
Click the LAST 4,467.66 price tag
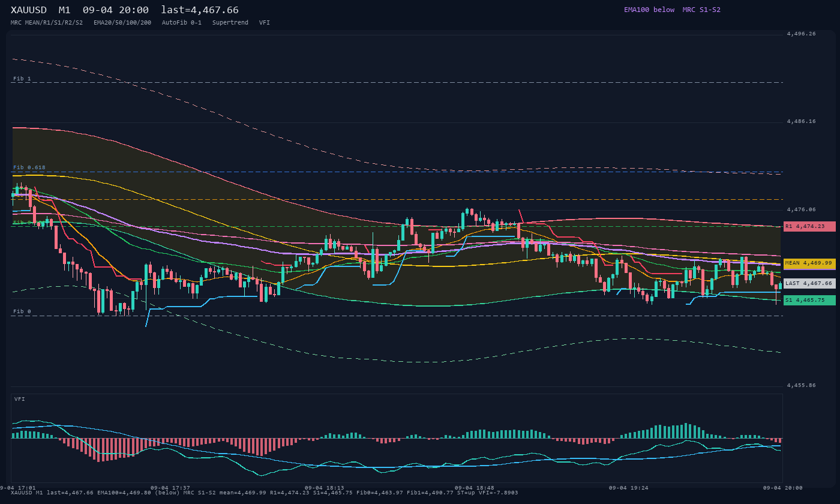click(809, 283)
